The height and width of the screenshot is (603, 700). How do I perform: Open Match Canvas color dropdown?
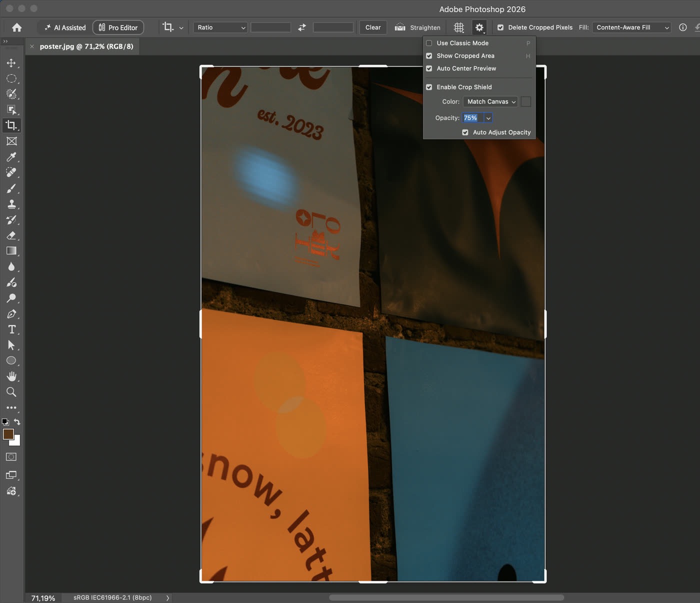(490, 101)
